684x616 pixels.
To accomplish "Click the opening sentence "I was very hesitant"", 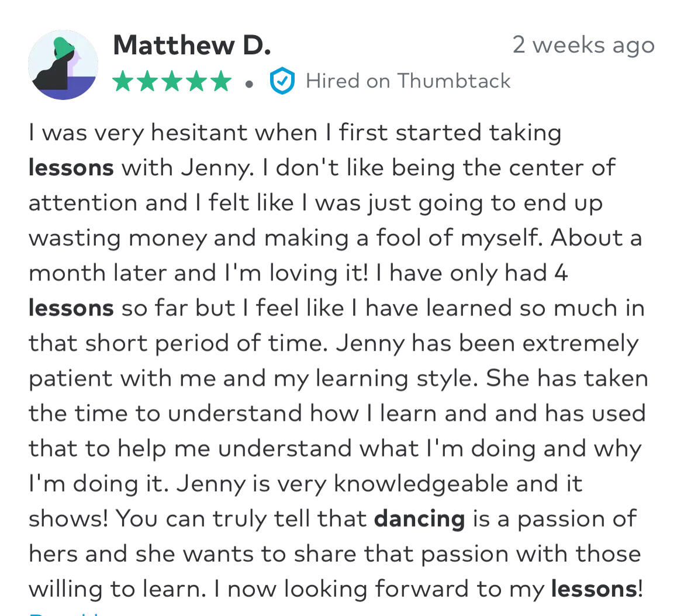I will pyautogui.click(x=139, y=133).
